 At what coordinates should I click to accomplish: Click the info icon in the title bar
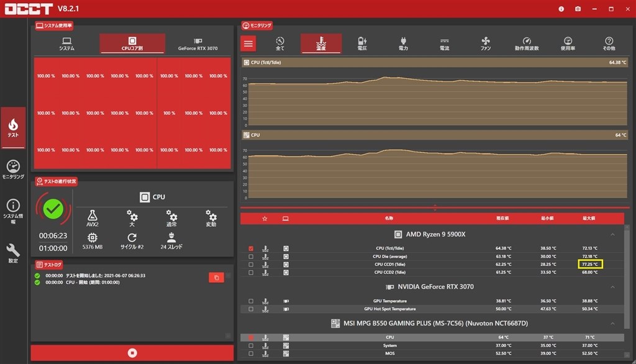coord(561,9)
